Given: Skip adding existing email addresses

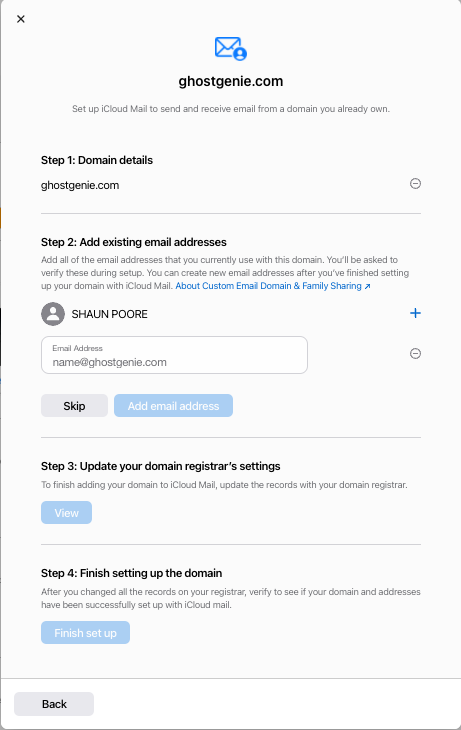Looking at the screenshot, I should coord(75,406).
